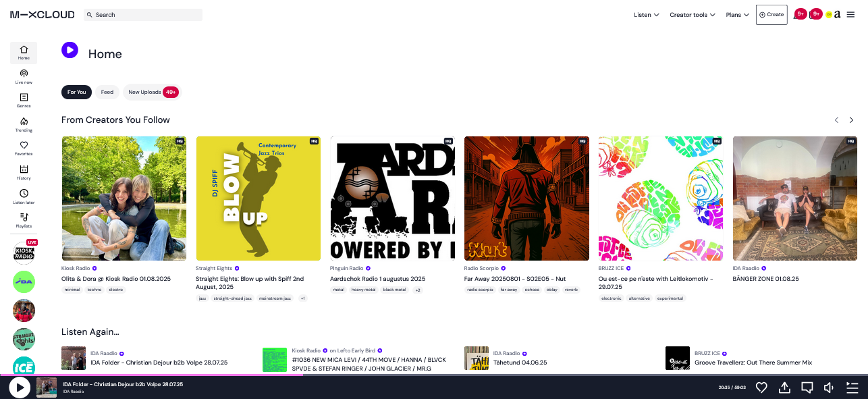Open 'on Lefto Early Bird' show link
Image resolution: width=868 pixels, height=399 pixels.
tap(352, 351)
